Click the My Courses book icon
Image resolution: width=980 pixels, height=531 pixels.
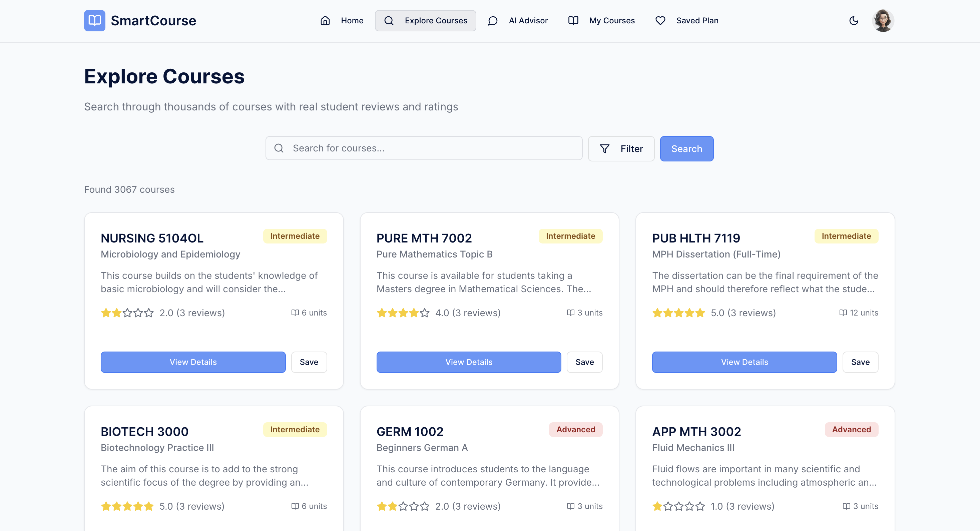[573, 21]
